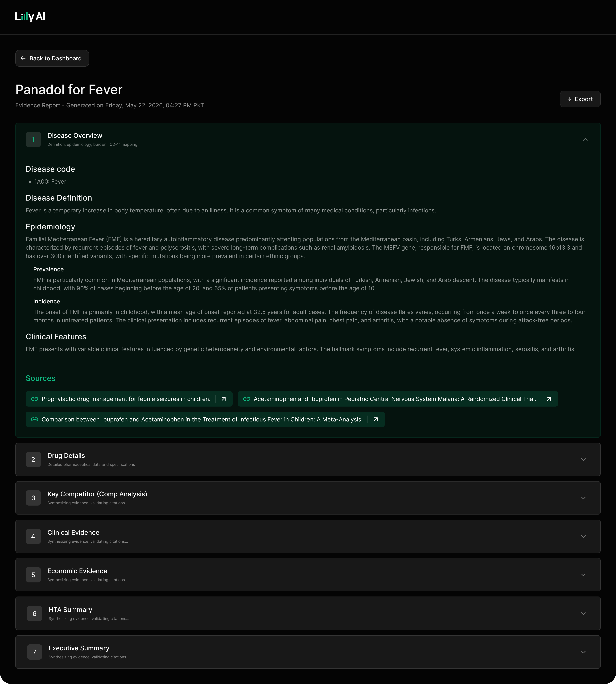The height and width of the screenshot is (684, 616).
Task: Click the Panadol for Fever heading
Action: pyautogui.click(x=69, y=90)
